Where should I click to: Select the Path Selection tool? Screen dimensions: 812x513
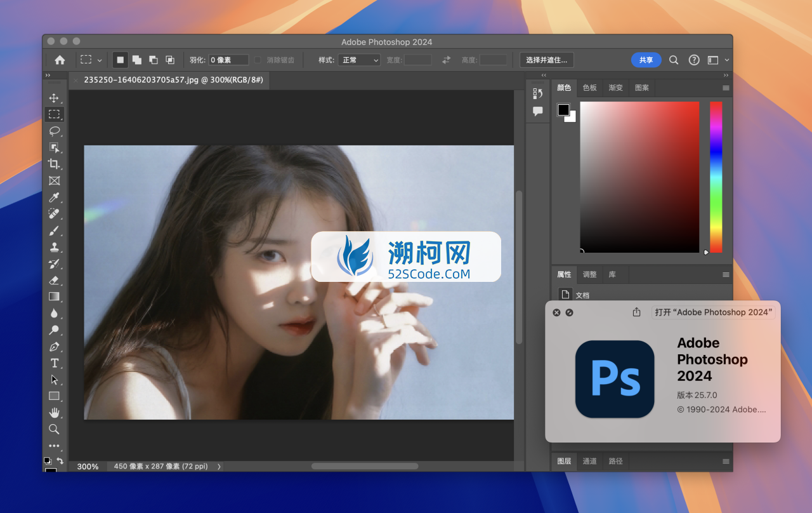click(54, 380)
